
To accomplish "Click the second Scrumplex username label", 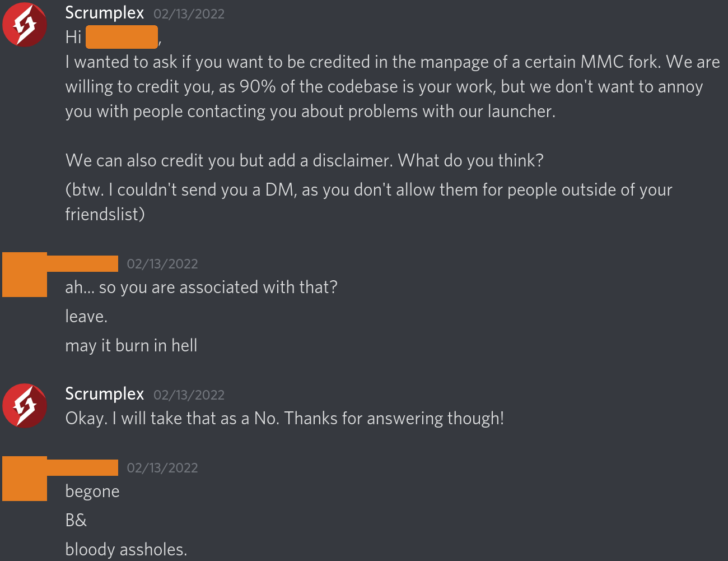I will coord(104,393).
